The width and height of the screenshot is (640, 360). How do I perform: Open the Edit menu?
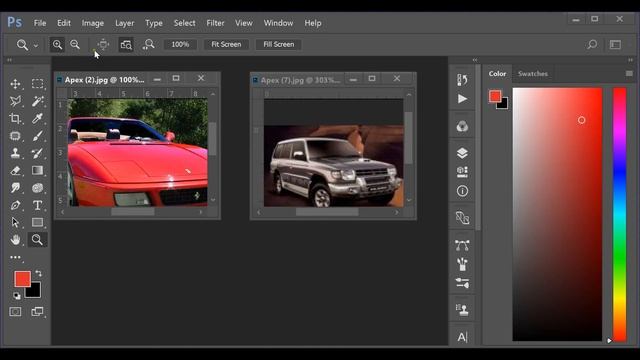[x=64, y=23]
